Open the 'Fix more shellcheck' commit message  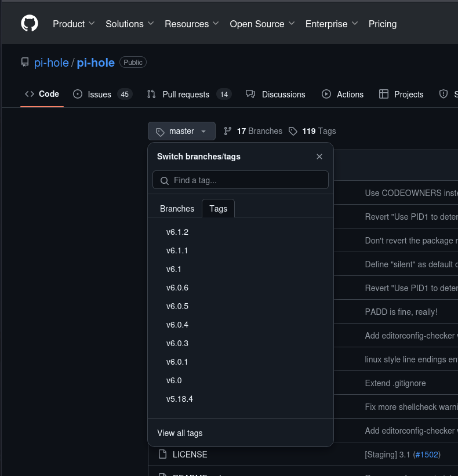click(x=411, y=407)
